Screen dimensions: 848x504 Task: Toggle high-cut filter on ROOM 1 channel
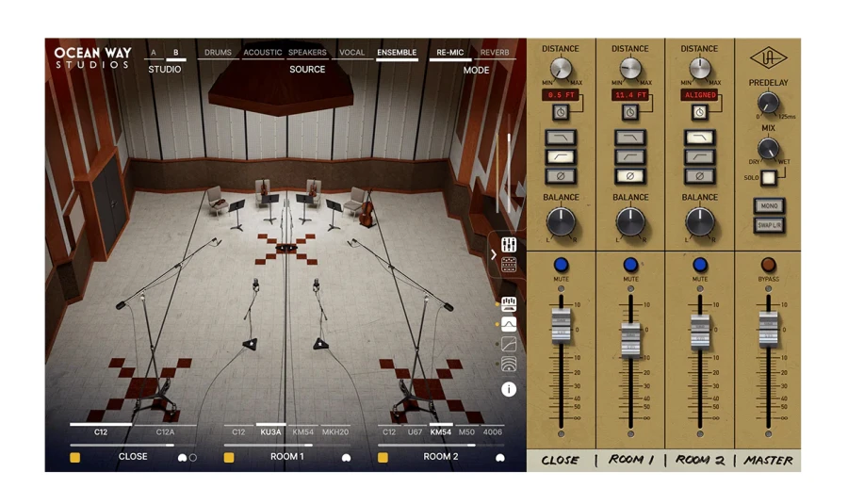[630, 138]
